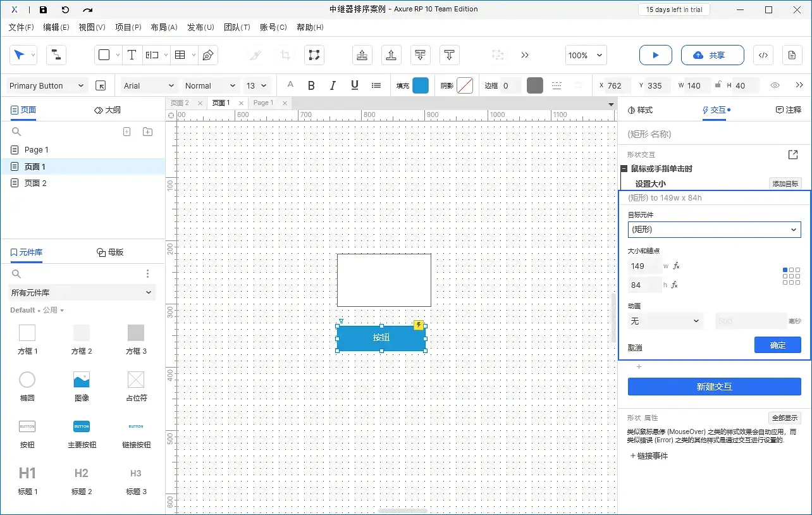Screen dimensions: 812x515
Task: Click the underline formatting icon
Action: pyautogui.click(x=354, y=85)
